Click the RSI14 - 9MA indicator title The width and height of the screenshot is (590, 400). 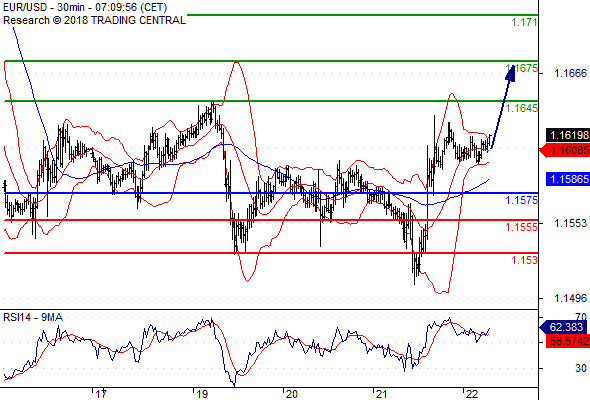click(x=33, y=318)
